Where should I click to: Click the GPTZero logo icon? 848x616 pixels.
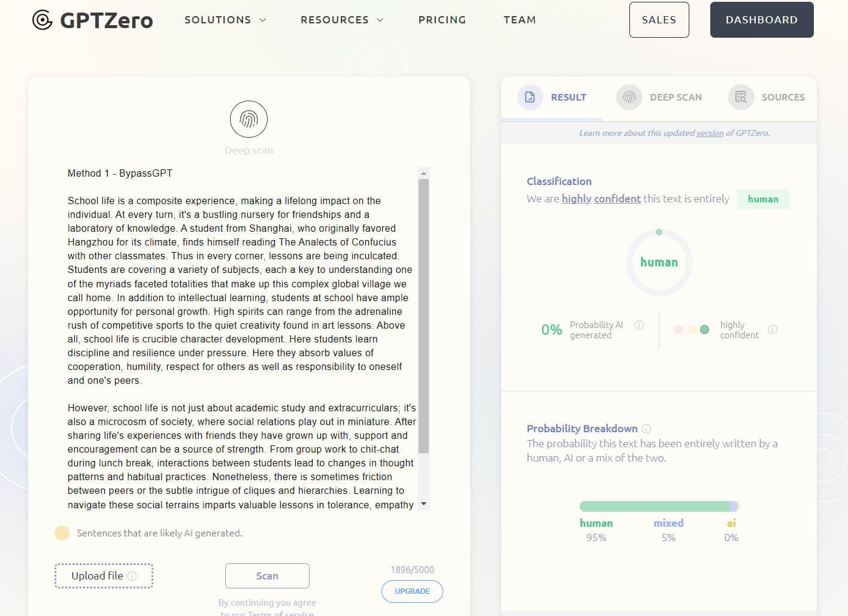tap(43, 20)
